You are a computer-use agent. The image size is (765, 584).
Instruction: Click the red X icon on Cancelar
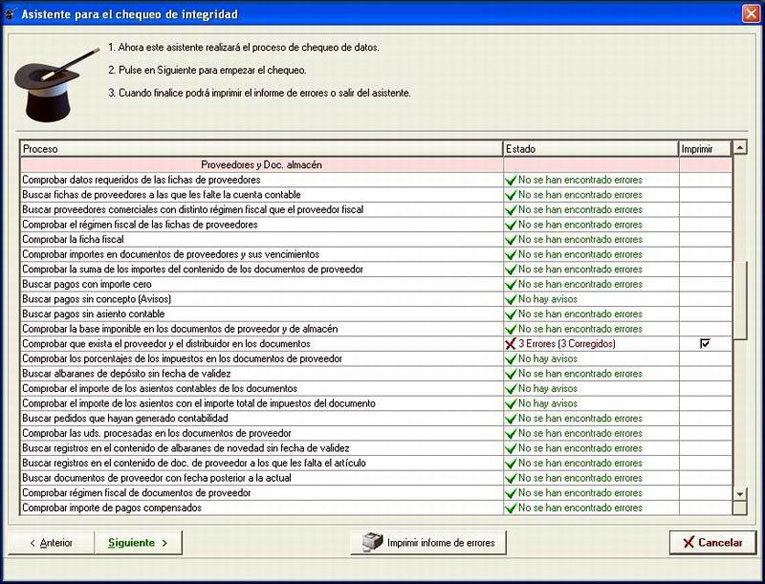click(x=688, y=543)
